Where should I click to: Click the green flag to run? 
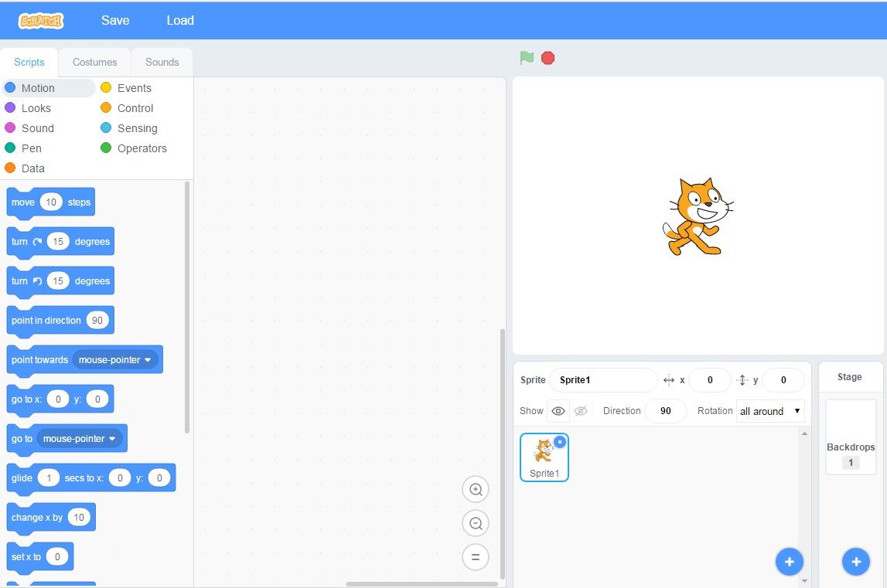point(527,58)
